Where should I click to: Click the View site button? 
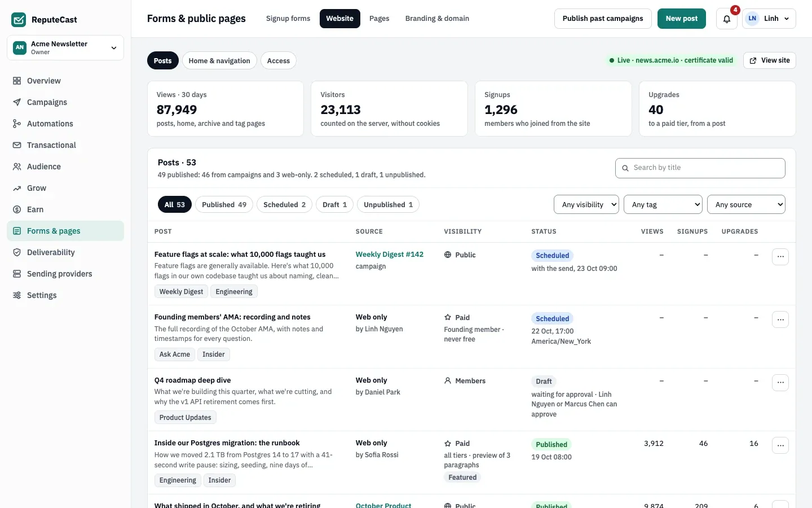pyautogui.click(x=770, y=60)
